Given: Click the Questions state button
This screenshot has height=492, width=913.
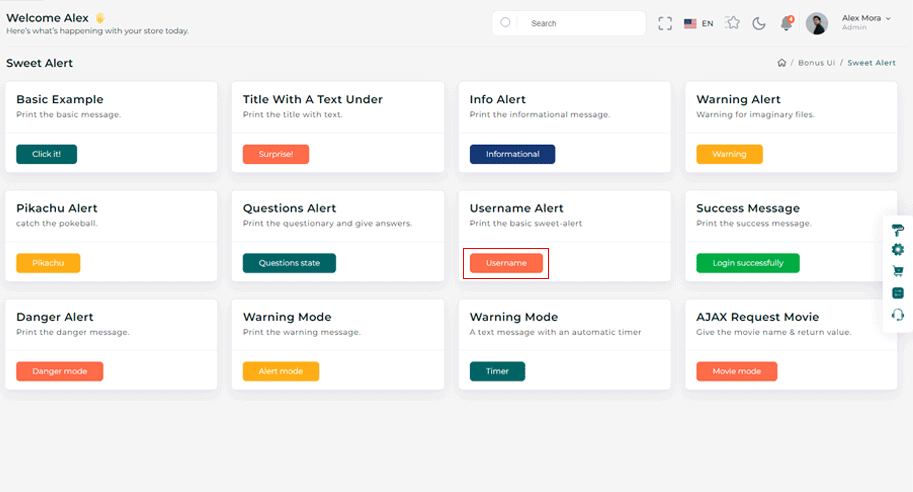Looking at the screenshot, I should tap(289, 263).
